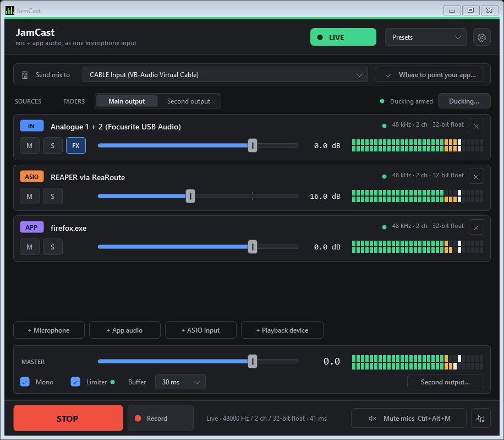Solo the firefox.exe channel
This screenshot has height=440, width=504.
click(x=53, y=247)
